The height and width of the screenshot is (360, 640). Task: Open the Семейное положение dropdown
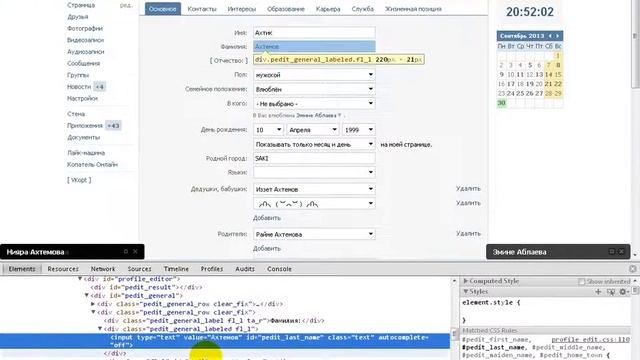click(314, 89)
